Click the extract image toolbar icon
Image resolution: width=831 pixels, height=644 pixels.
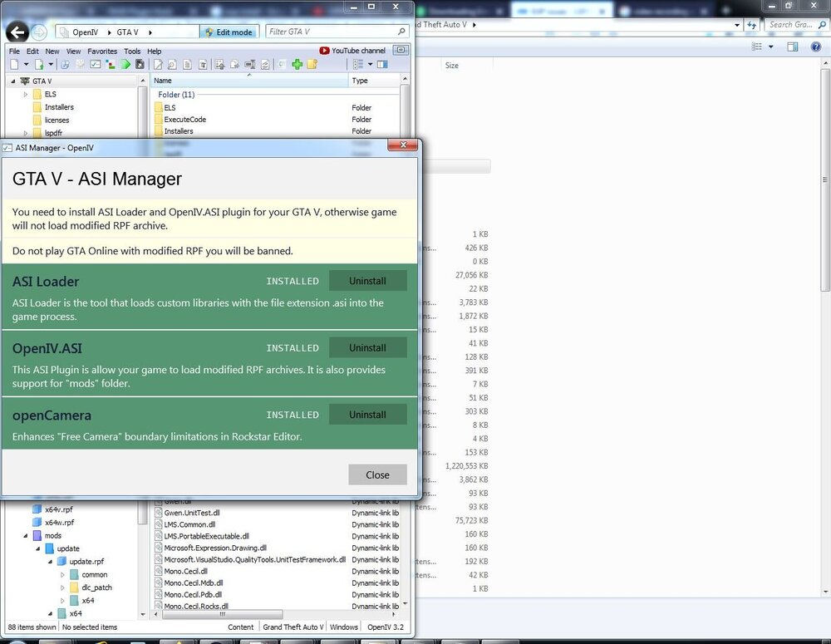point(219,64)
